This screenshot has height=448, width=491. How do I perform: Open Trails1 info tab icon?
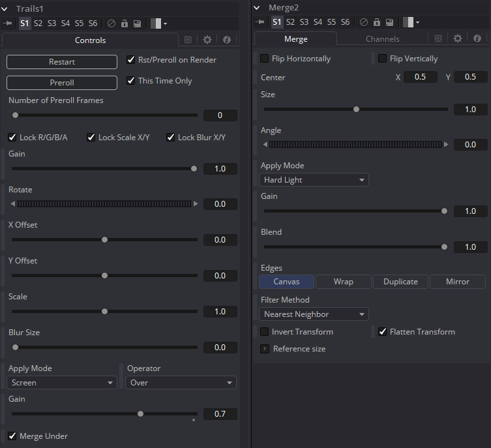(x=227, y=40)
